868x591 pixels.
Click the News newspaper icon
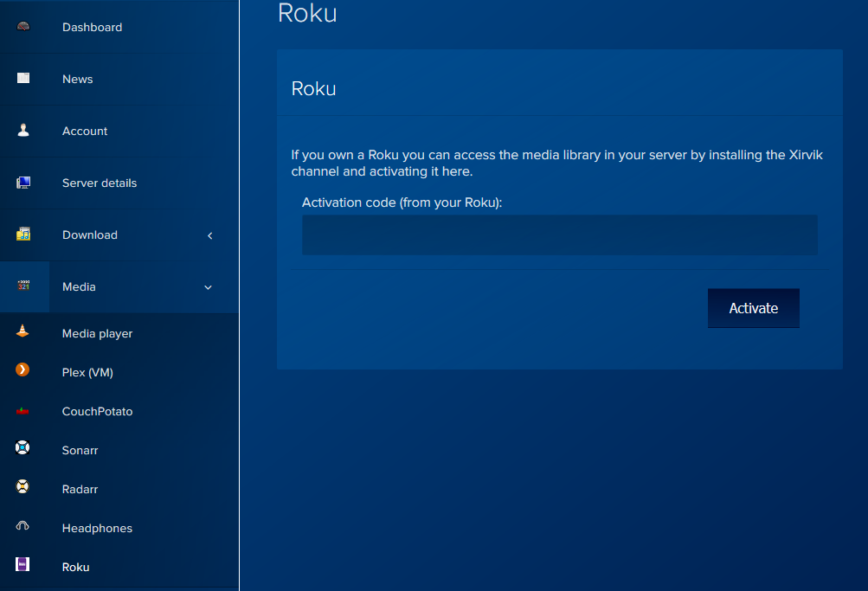tap(23, 78)
